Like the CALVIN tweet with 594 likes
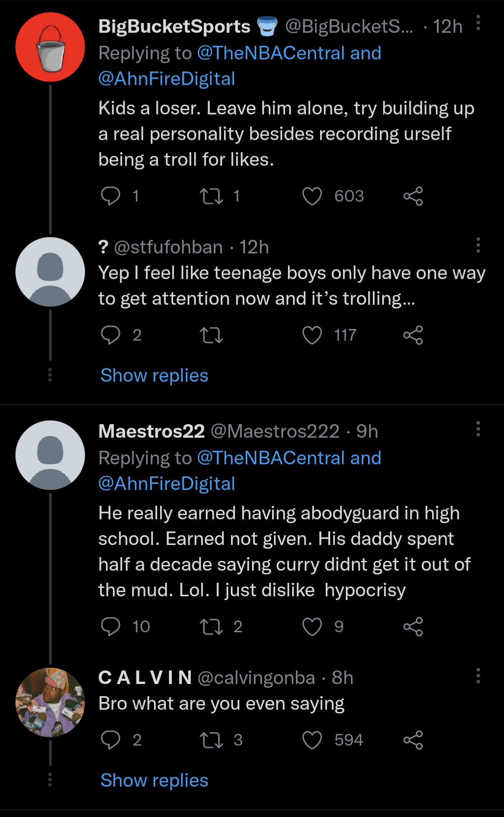Viewport: 504px width, 817px height. pos(312,740)
